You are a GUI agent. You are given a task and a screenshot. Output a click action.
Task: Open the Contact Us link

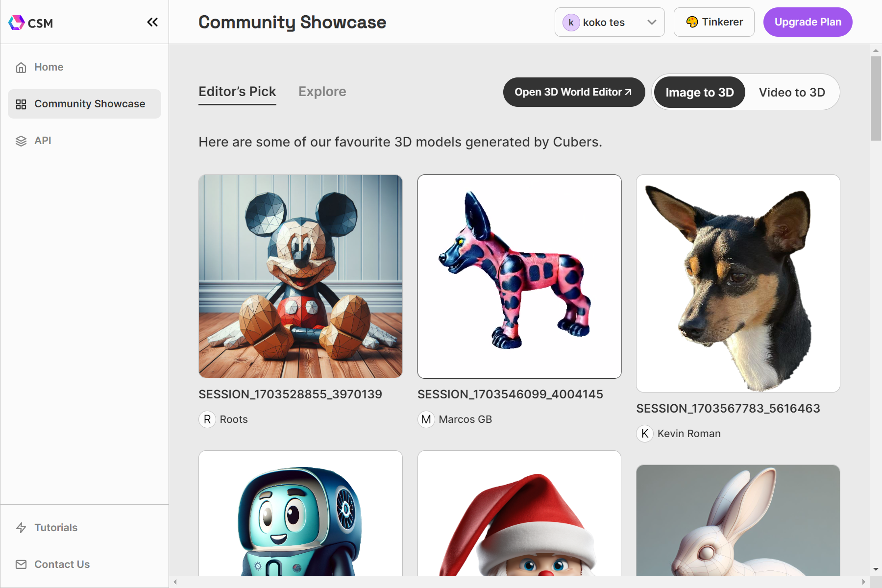tap(84, 564)
